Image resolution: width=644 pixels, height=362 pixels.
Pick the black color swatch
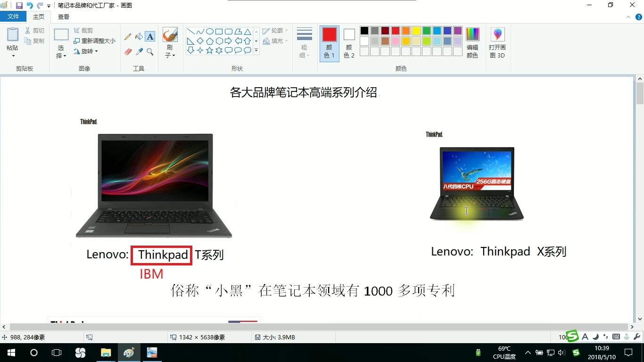tap(364, 31)
